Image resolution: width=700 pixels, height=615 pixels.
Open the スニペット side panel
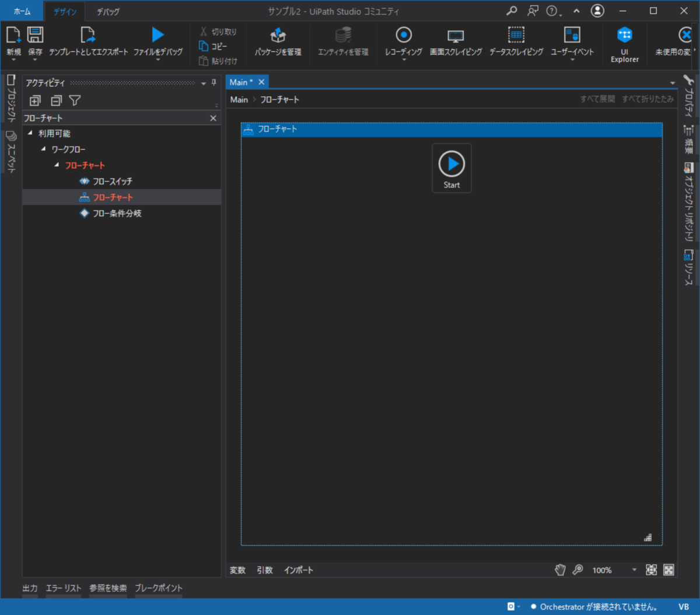10,151
